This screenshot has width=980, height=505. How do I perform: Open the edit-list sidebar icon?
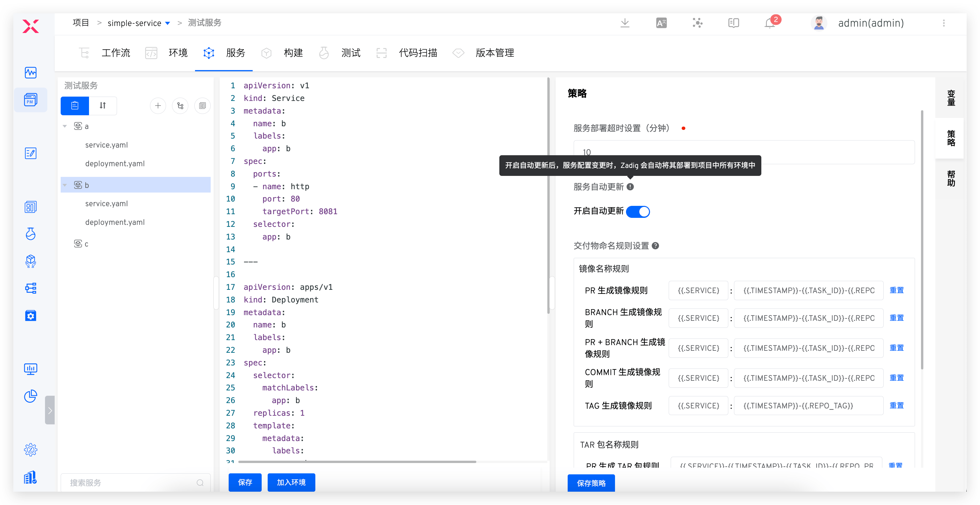point(30,153)
